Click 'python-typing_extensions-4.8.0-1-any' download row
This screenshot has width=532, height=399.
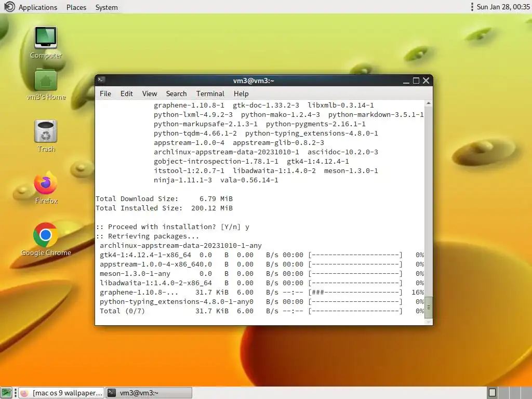click(262, 302)
